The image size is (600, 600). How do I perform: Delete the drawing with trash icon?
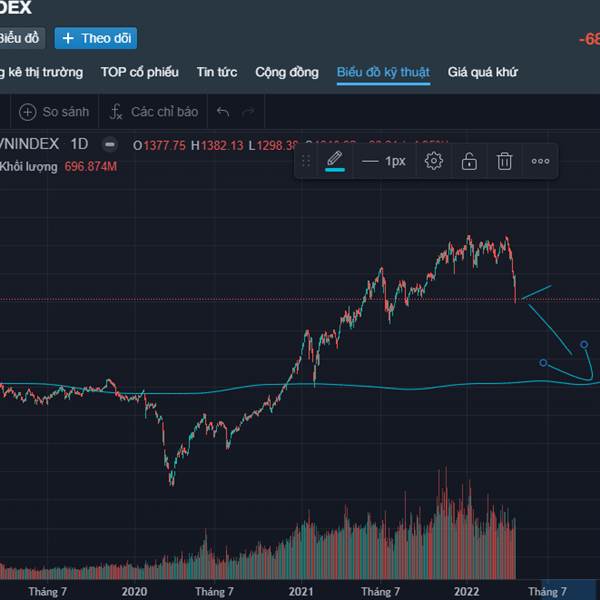pos(505,161)
